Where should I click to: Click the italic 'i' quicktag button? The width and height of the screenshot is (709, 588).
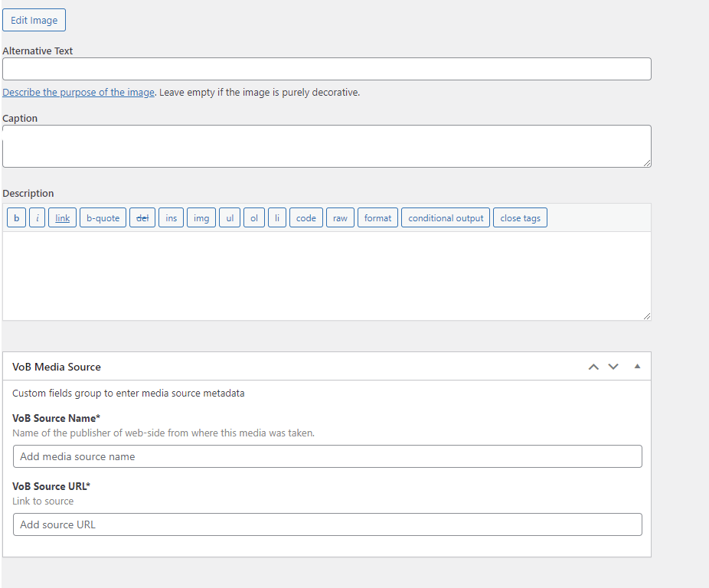[37, 217]
